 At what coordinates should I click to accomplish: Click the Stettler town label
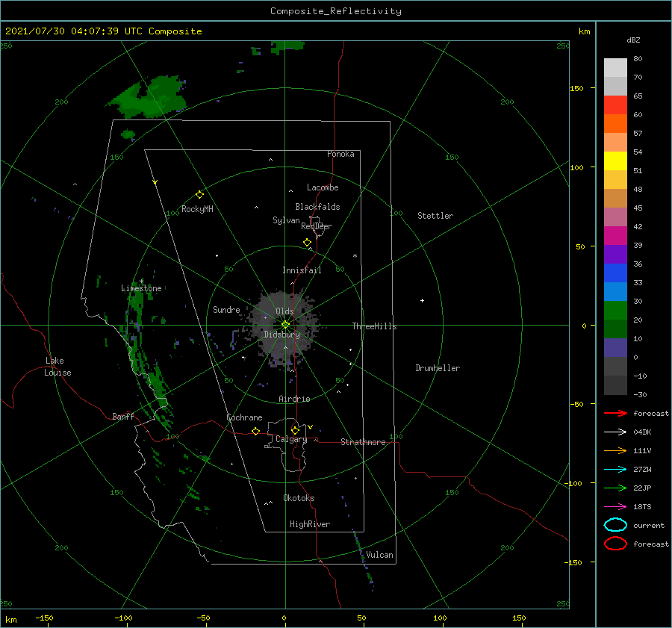click(x=435, y=216)
